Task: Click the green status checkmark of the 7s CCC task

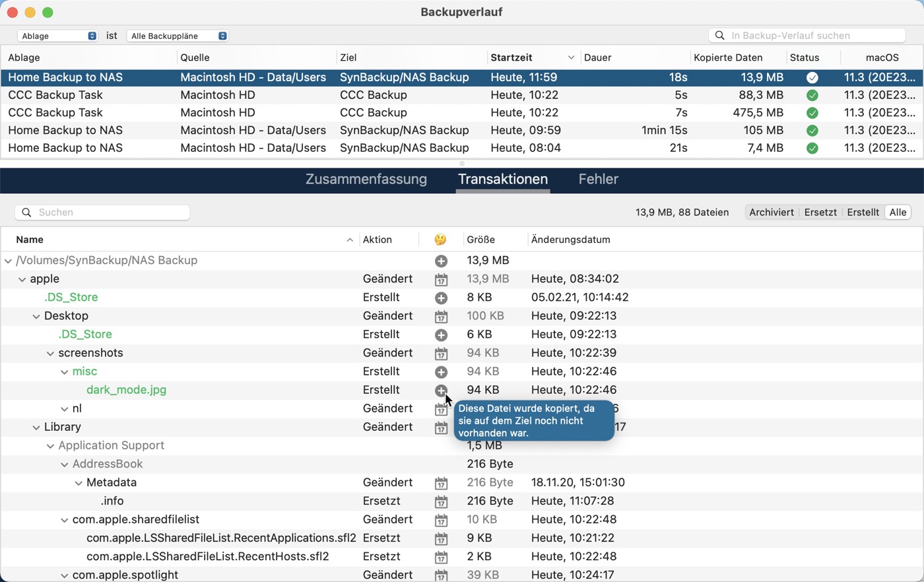Action: pyautogui.click(x=812, y=113)
